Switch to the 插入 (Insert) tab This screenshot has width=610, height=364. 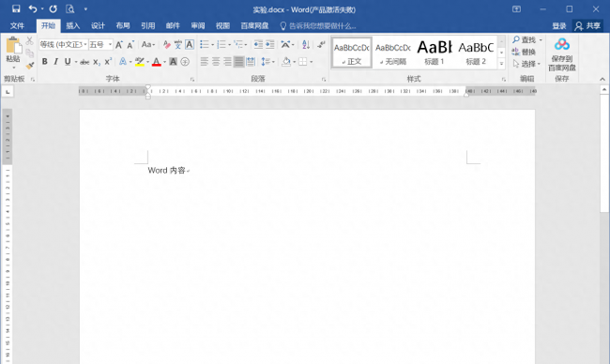(x=73, y=25)
